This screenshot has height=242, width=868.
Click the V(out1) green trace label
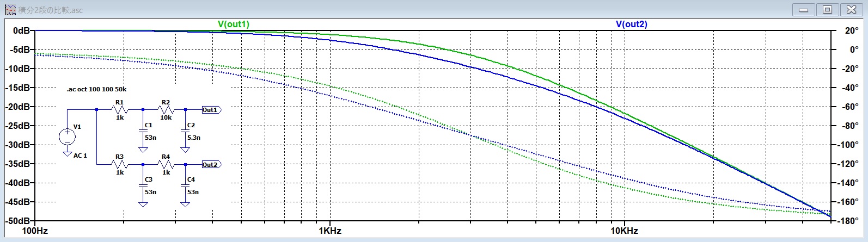pos(234,24)
